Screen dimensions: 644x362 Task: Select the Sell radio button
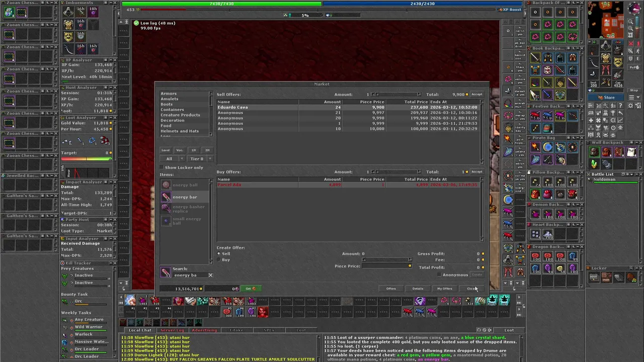[x=218, y=253]
